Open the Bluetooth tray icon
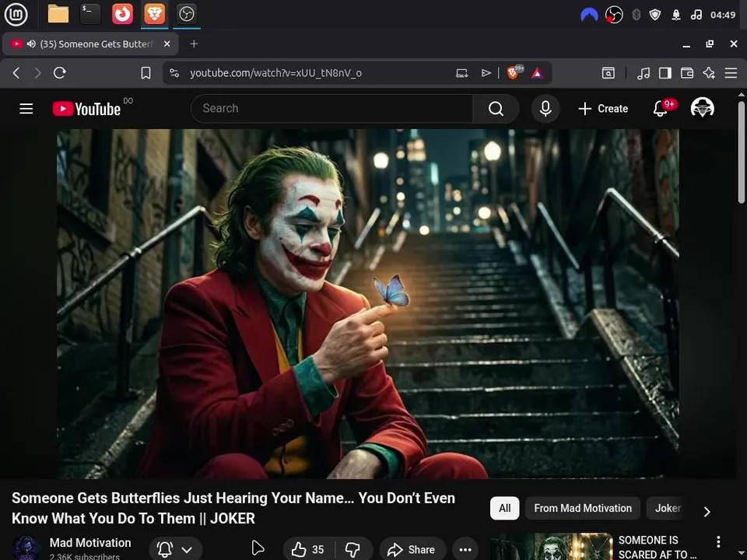This screenshot has height=560, width=747. (x=636, y=15)
